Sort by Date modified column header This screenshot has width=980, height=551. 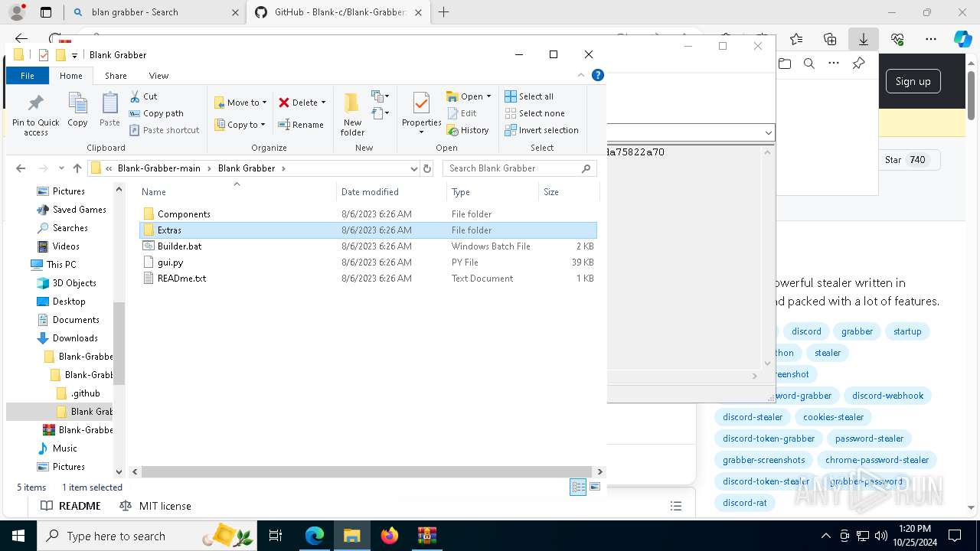coord(370,192)
